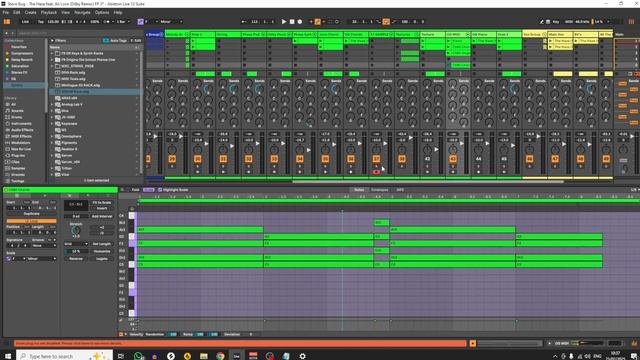Toggle track activator 31

(x=223, y=159)
